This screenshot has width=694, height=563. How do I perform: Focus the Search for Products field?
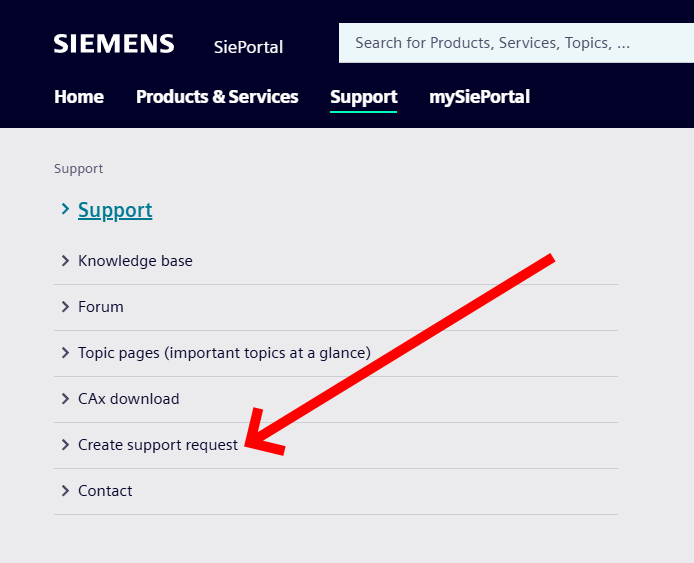tap(516, 43)
